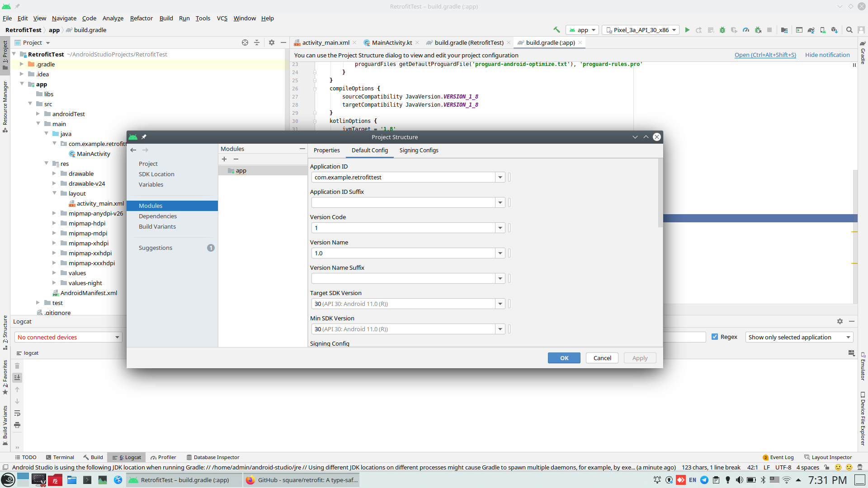Click the Make Project hammer icon

(x=557, y=30)
